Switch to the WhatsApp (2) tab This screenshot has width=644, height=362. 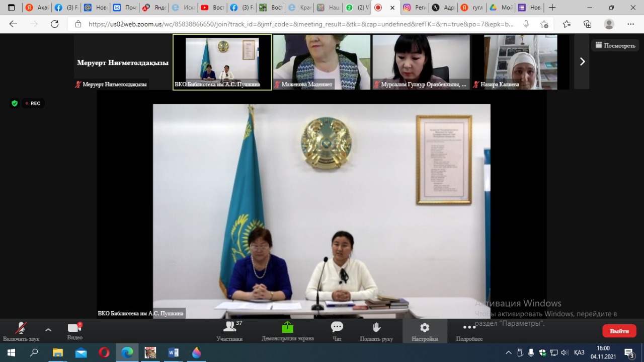tap(357, 8)
